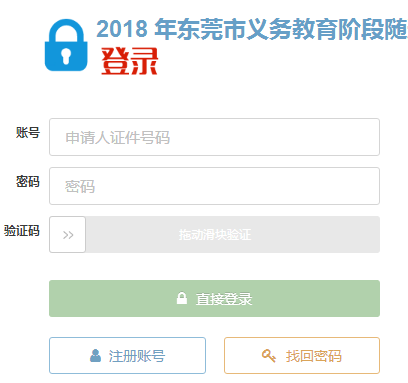
Task: Click the gray 密码 placeholder text
Action: (80, 187)
